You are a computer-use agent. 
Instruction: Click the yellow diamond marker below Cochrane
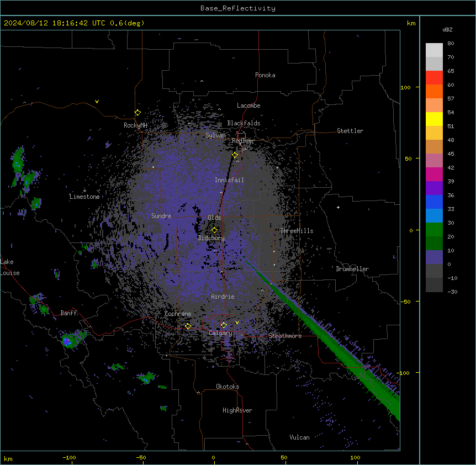188,326
